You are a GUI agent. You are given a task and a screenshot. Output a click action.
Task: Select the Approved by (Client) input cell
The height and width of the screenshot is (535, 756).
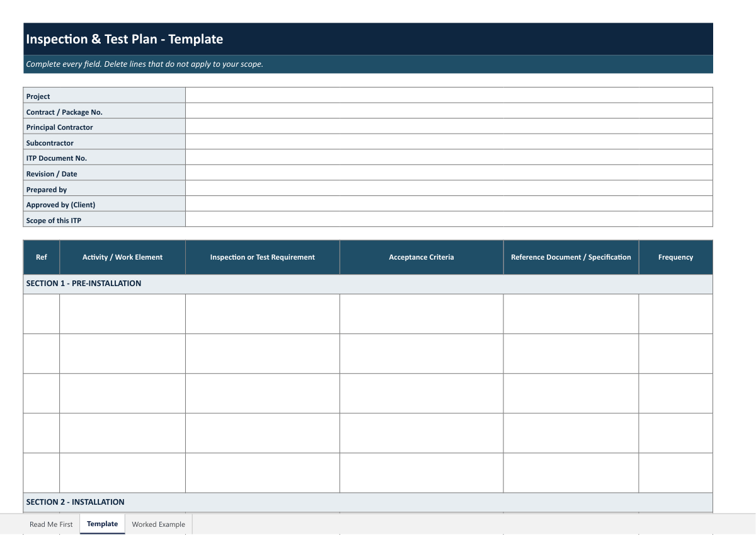[x=449, y=204]
